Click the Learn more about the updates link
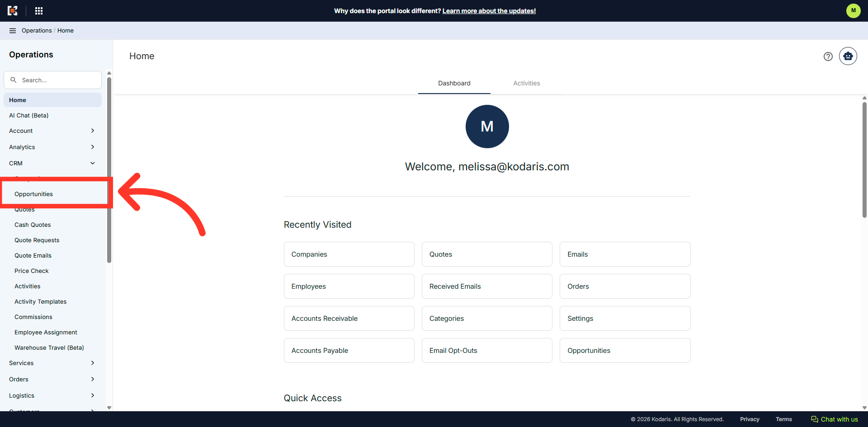The height and width of the screenshot is (427, 868). click(489, 11)
